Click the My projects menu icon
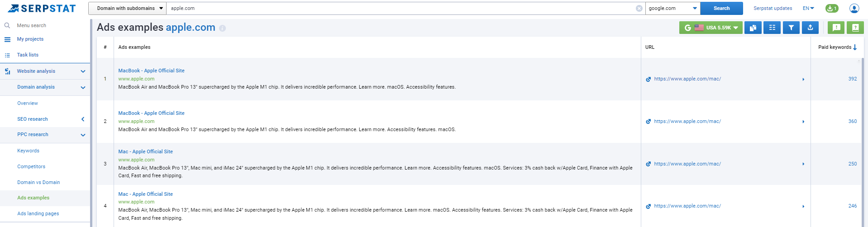This screenshot has width=868, height=227. tap(7, 39)
